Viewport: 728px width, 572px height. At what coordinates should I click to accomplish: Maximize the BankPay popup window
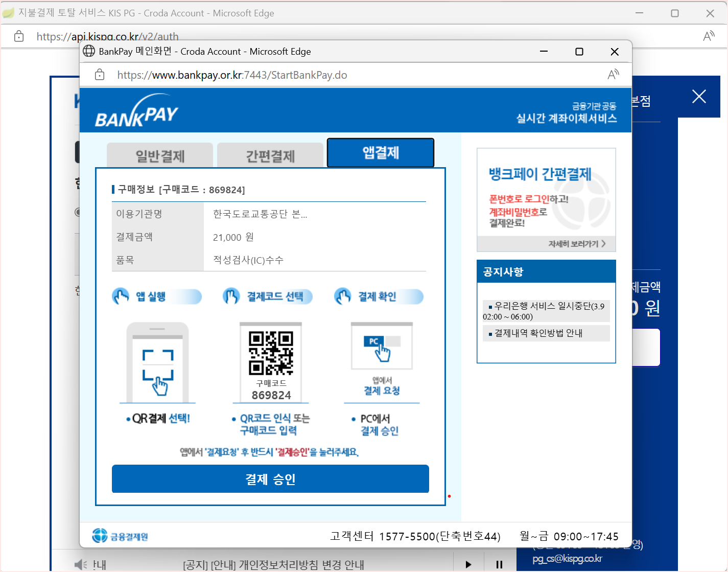point(579,51)
